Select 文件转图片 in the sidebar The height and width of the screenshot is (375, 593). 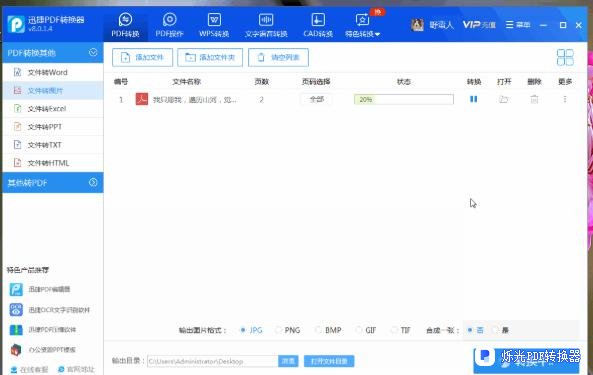(53, 90)
